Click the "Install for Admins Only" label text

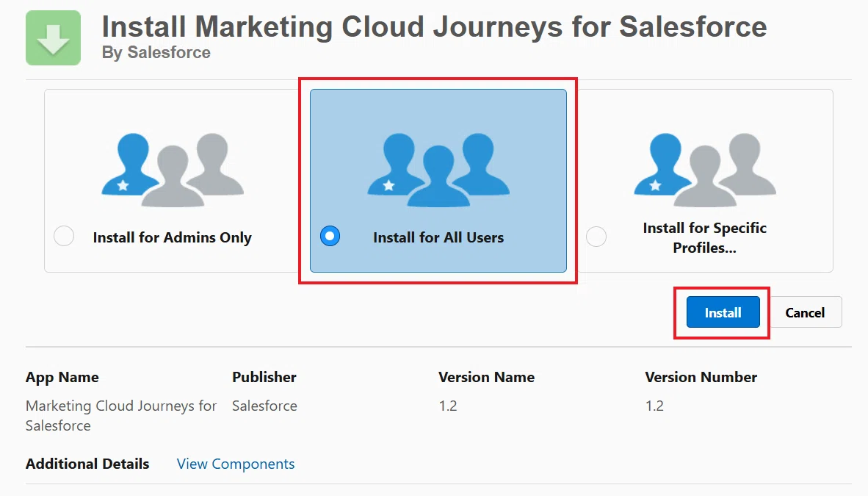pyautogui.click(x=172, y=237)
